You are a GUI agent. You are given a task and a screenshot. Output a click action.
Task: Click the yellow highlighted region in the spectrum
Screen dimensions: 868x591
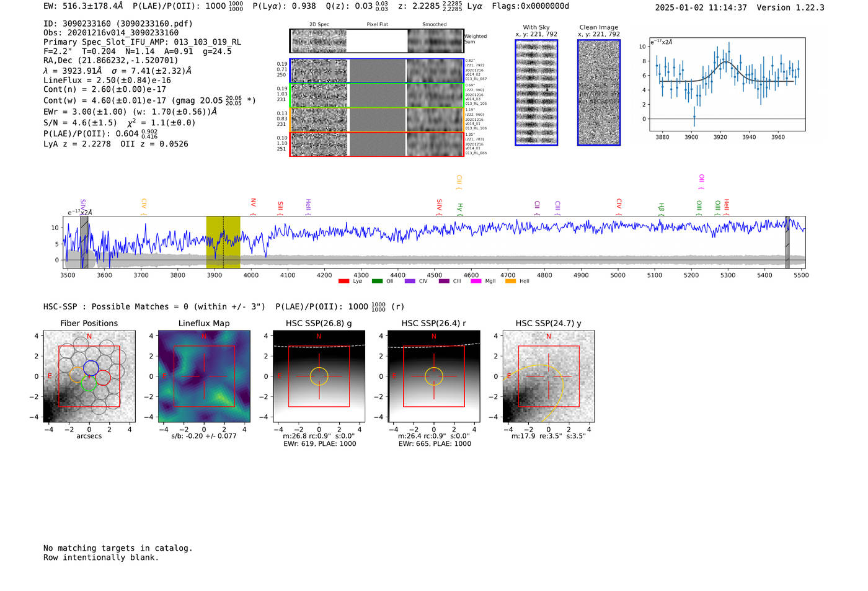tap(223, 242)
